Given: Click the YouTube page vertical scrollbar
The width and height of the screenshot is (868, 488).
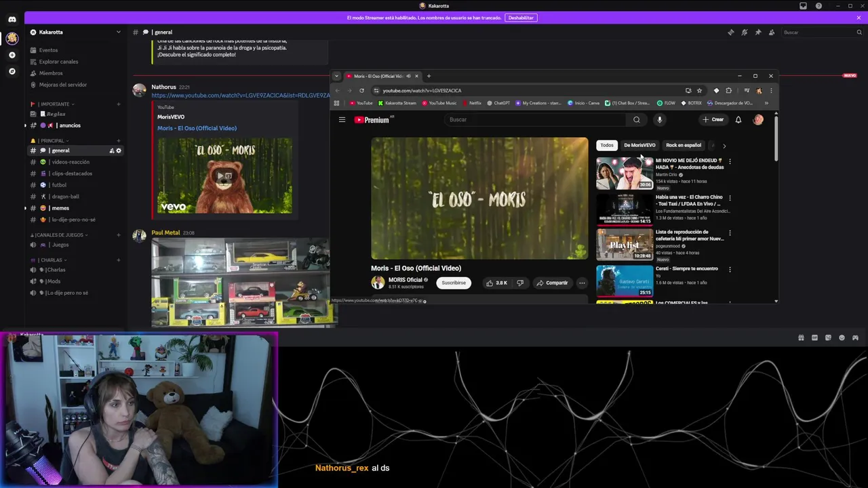Looking at the screenshot, I should click(x=776, y=139).
